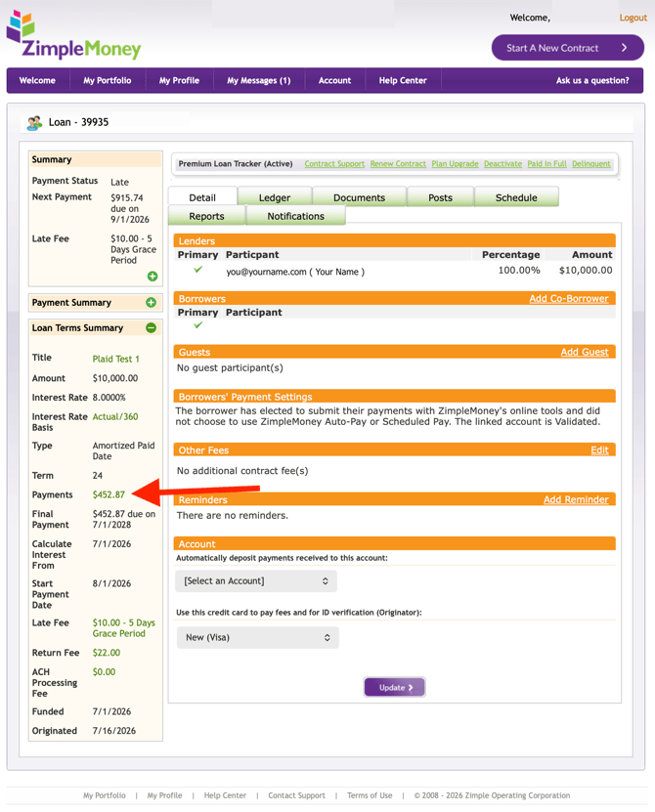
Task: Click the loan participants icon beside Loan - 39935
Action: click(35, 123)
